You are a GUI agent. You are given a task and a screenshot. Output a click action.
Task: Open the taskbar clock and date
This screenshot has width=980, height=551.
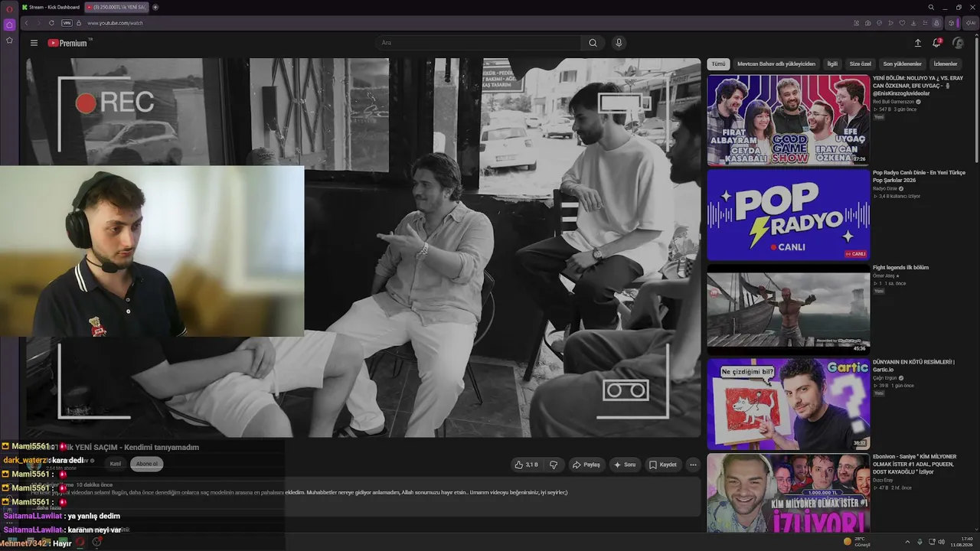click(961, 542)
